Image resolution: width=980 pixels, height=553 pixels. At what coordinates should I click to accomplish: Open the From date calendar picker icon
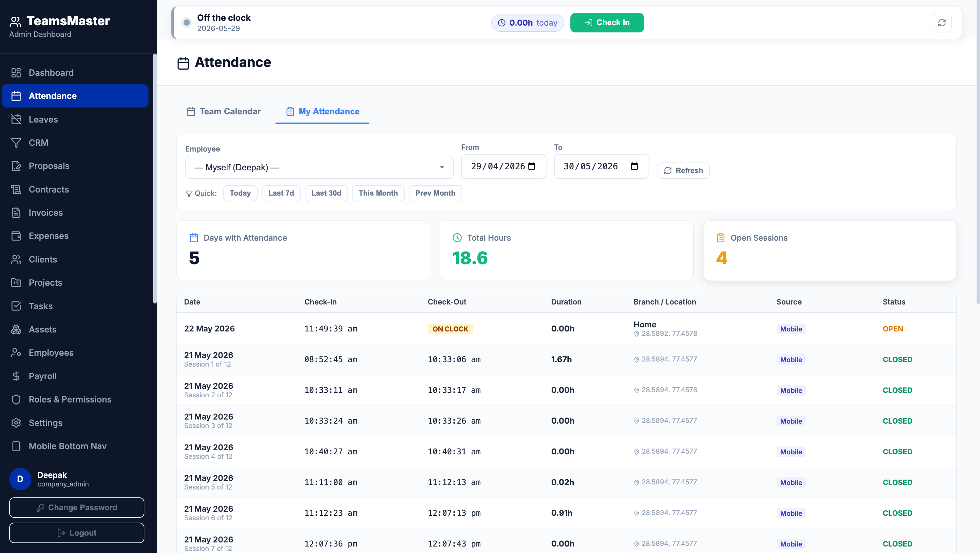coord(532,166)
